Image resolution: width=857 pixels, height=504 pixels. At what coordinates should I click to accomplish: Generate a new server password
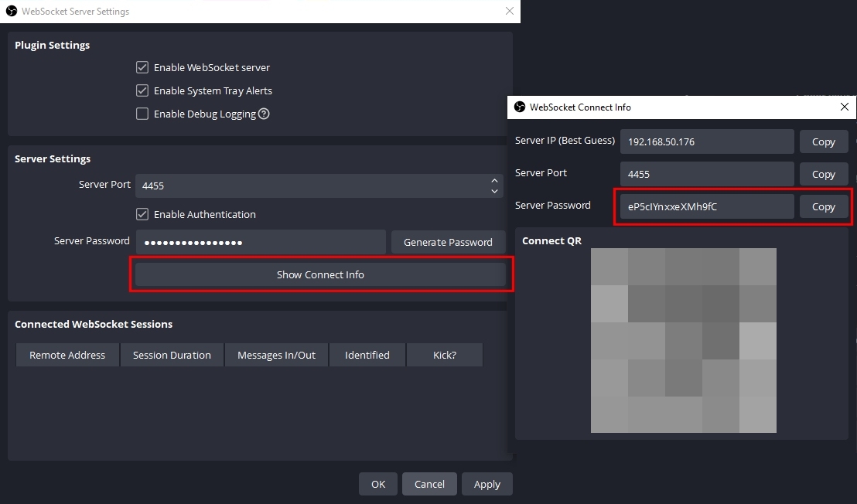coord(448,242)
